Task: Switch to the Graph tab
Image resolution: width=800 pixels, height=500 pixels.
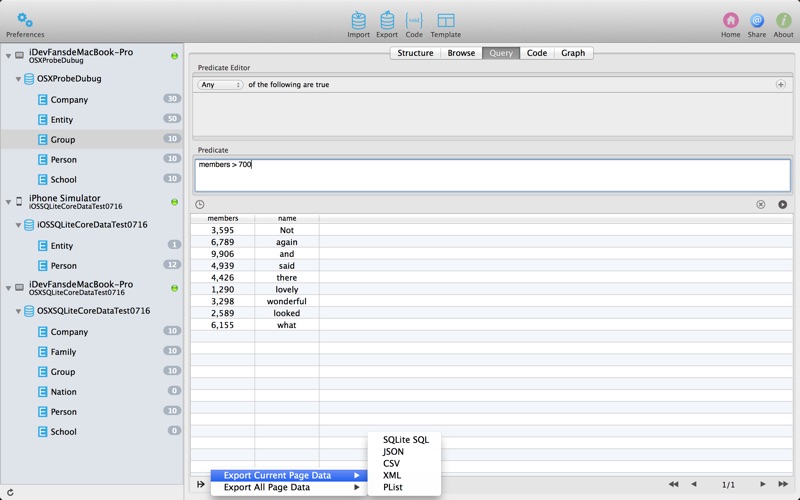Action: click(x=573, y=53)
